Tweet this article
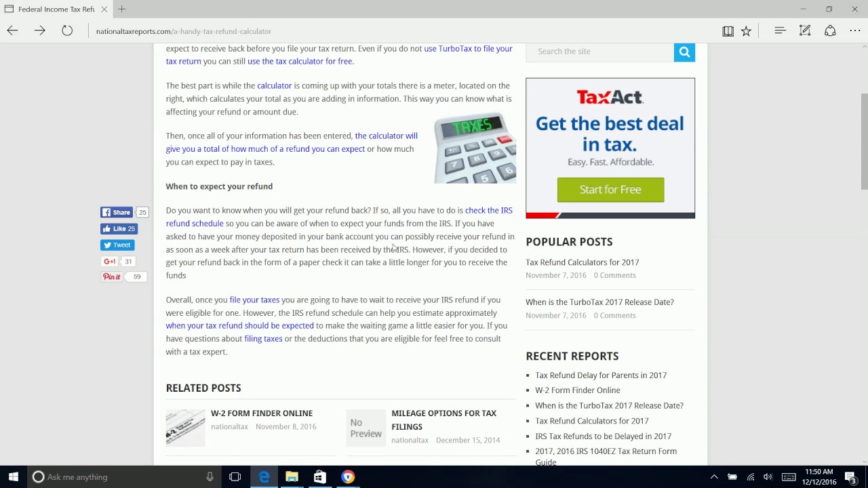The width and height of the screenshot is (868, 488). 117,245
